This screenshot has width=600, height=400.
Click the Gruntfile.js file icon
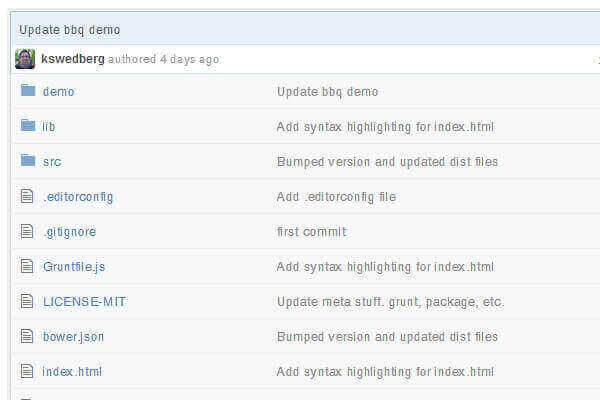coord(27,266)
